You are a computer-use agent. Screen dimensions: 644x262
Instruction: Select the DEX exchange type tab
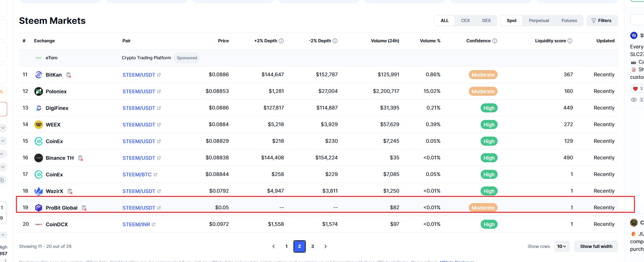pyautogui.click(x=486, y=21)
